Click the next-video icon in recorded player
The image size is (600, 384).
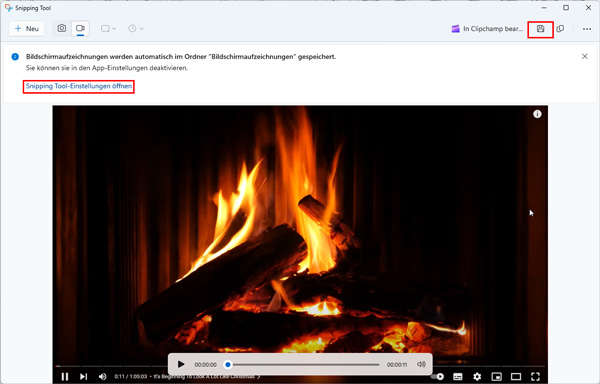click(83, 376)
